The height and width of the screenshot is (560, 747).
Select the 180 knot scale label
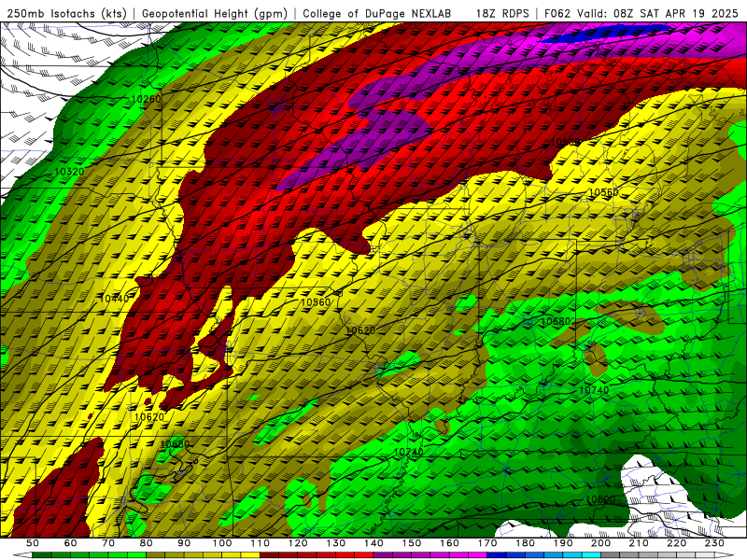525,543
